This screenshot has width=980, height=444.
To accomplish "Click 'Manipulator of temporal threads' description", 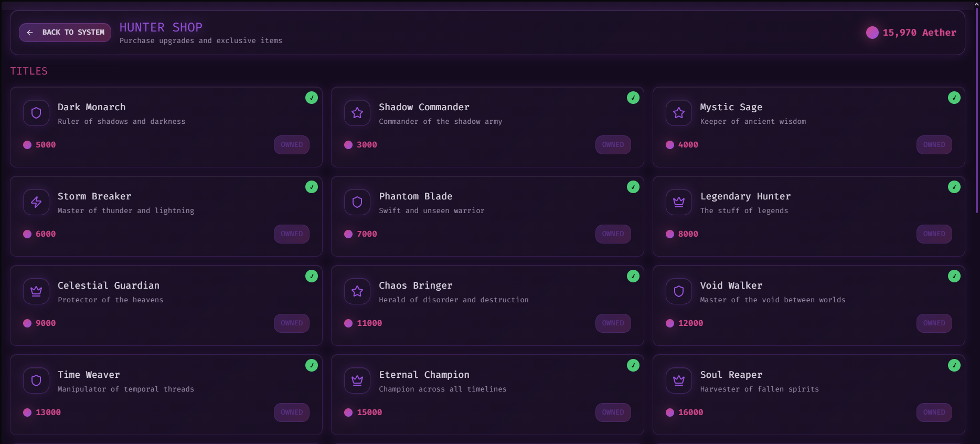I will tap(126, 389).
